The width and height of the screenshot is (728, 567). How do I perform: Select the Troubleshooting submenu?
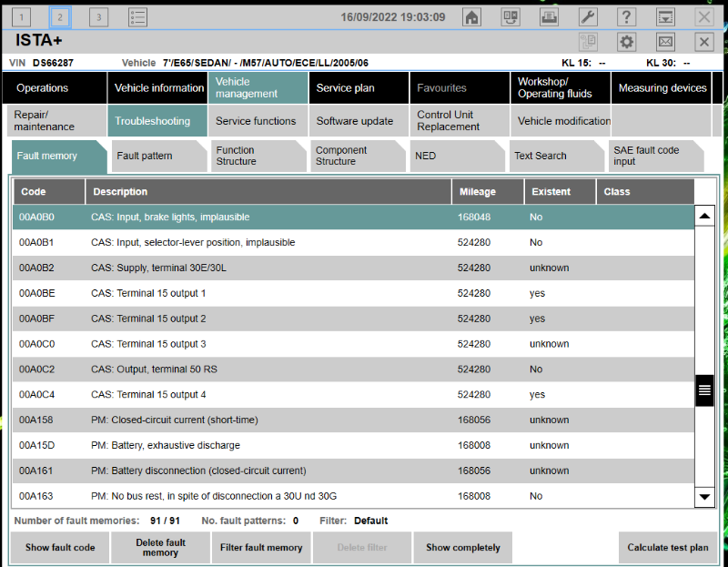pyautogui.click(x=157, y=121)
